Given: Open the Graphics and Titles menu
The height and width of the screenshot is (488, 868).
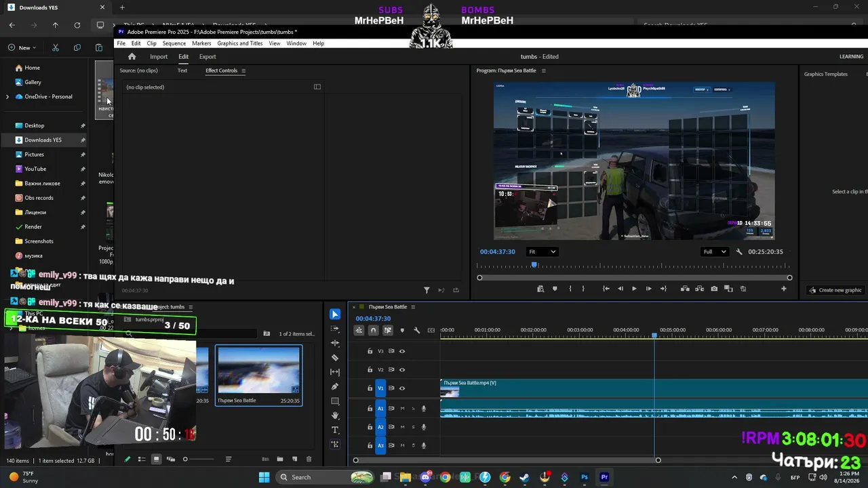Looking at the screenshot, I should [240, 43].
